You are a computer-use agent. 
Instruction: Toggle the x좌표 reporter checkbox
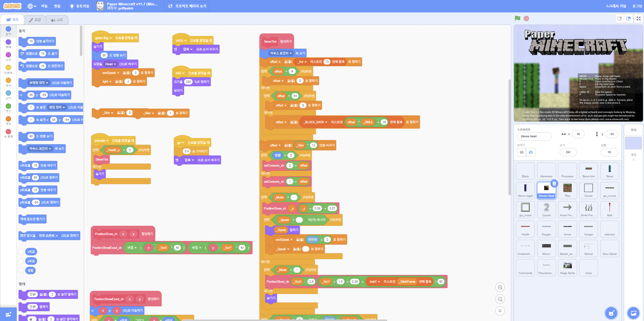click(x=21, y=251)
